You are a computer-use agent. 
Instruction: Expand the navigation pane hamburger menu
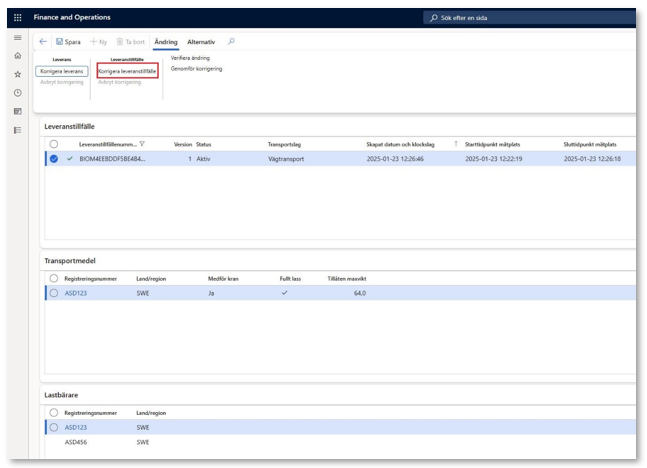(x=17, y=38)
